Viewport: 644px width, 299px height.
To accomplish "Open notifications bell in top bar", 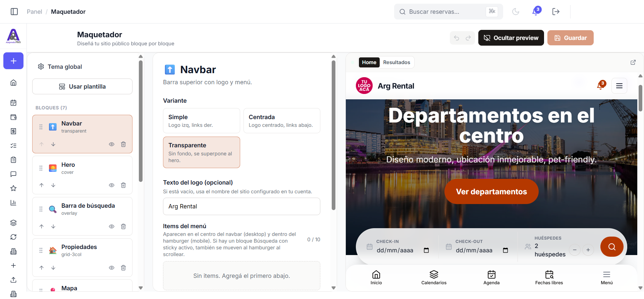I will (x=536, y=12).
